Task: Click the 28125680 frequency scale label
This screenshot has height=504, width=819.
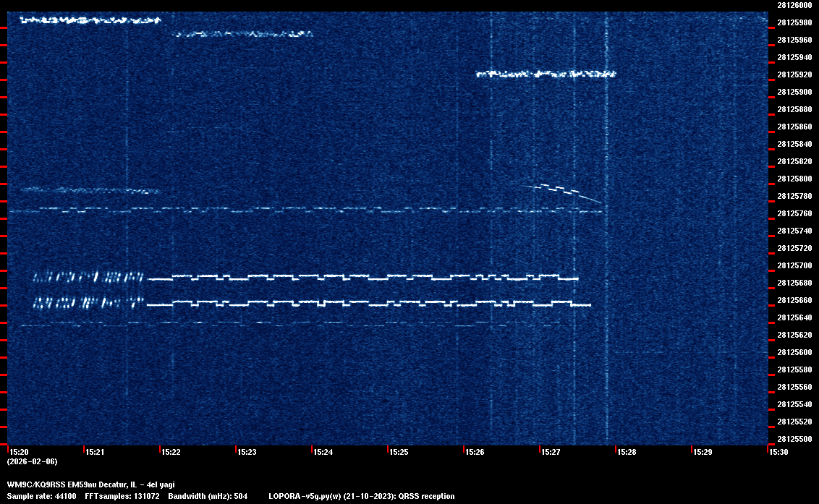Action: coord(794,283)
